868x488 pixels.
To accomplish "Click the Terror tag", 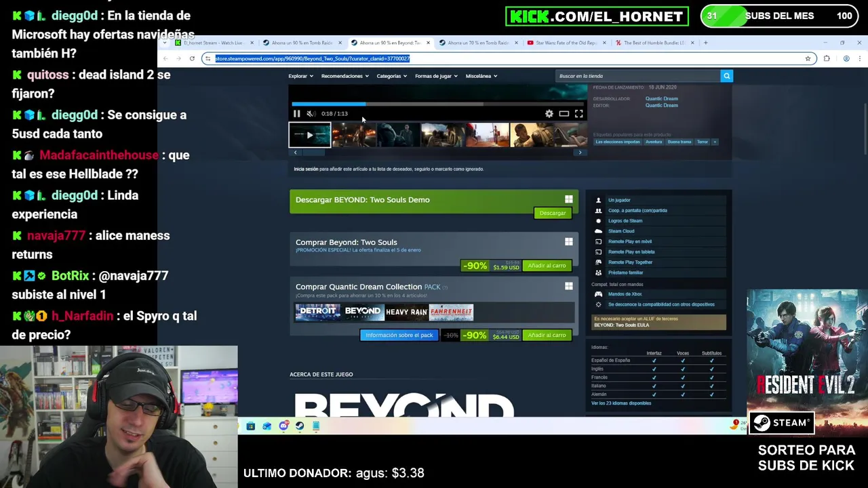I will pyautogui.click(x=703, y=142).
